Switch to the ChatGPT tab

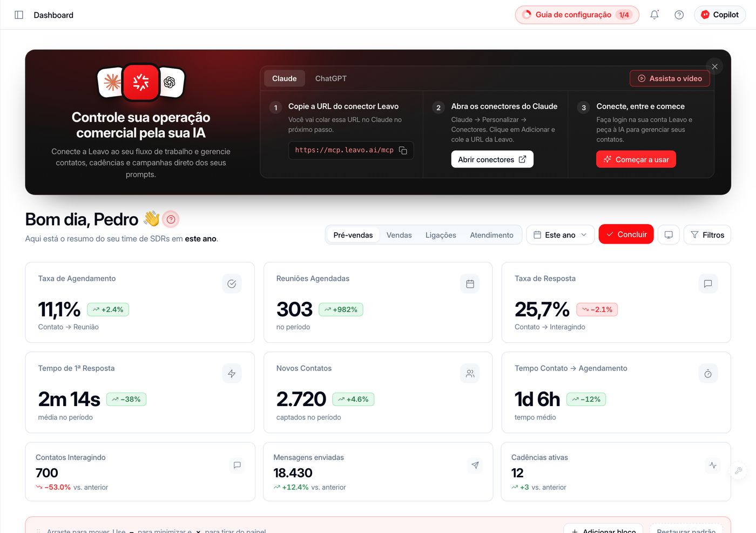[331, 79]
